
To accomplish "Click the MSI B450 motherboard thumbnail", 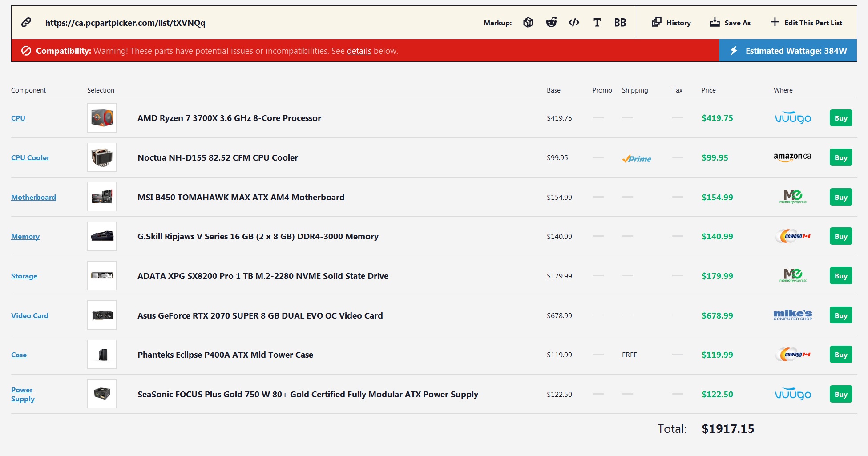I will tap(102, 197).
